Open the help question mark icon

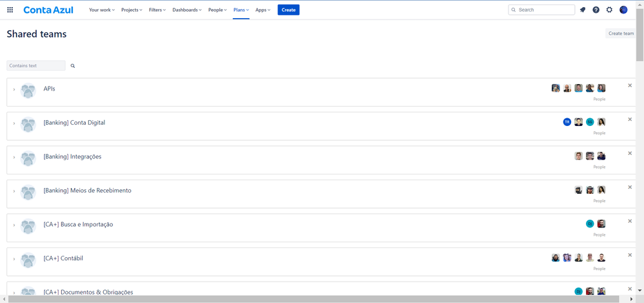pyautogui.click(x=596, y=10)
